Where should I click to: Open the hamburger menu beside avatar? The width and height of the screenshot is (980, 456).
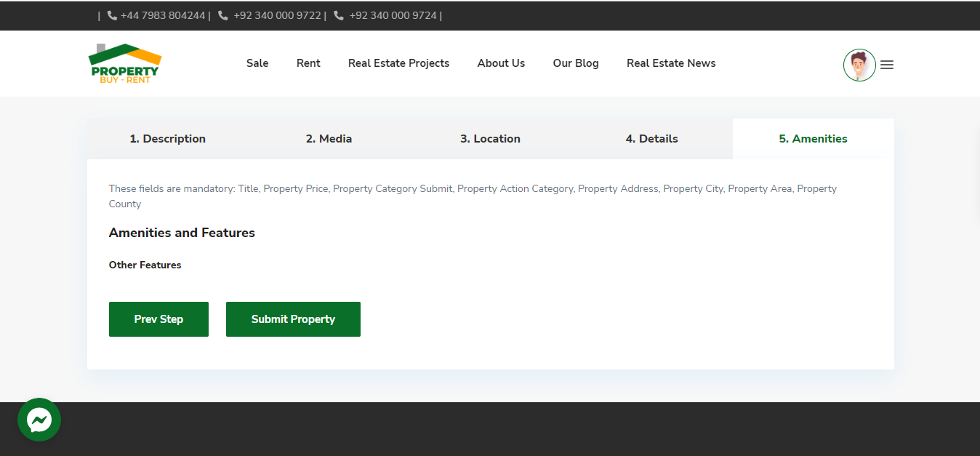887,65
